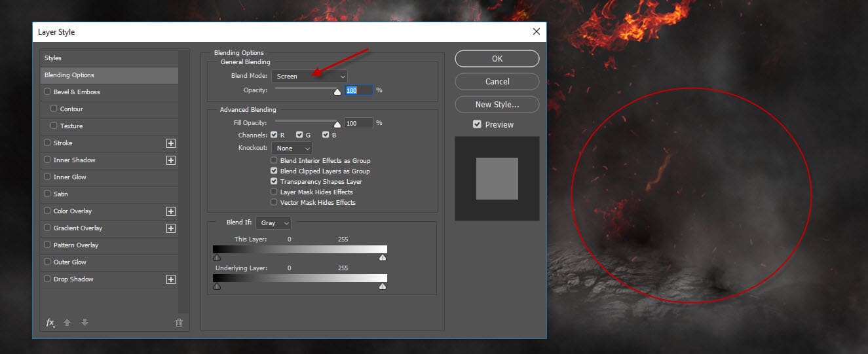Click the delete effect trash icon
This screenshot has width=868, height=354.
(179, 323)
